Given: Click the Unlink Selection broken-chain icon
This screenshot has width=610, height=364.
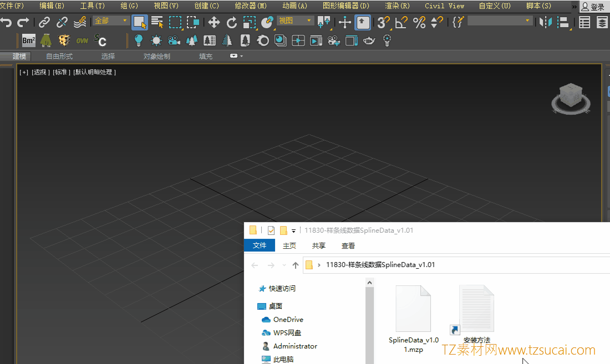Looking at the screenshot, I should (x=62, y=22).
